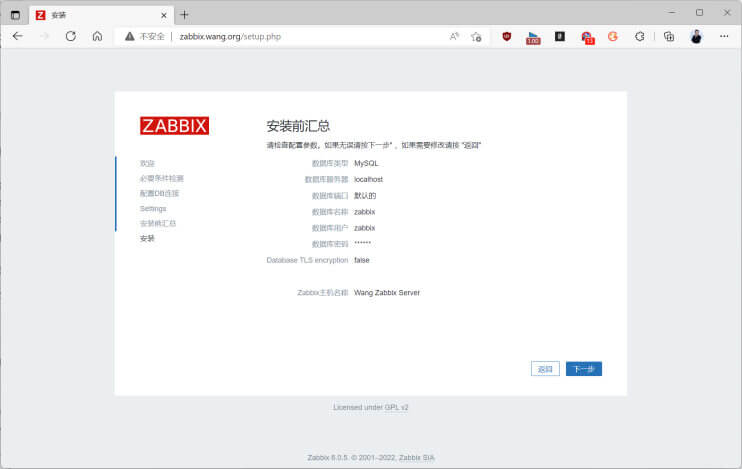
Task: Open the browser home page icon
Action: (x=97, y=36)
